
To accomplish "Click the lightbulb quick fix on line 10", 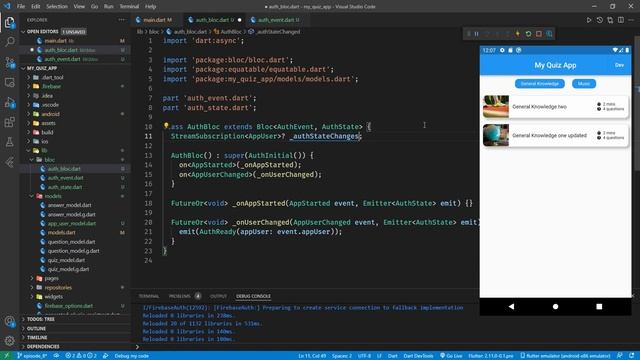I will click(x=166, y=126).
